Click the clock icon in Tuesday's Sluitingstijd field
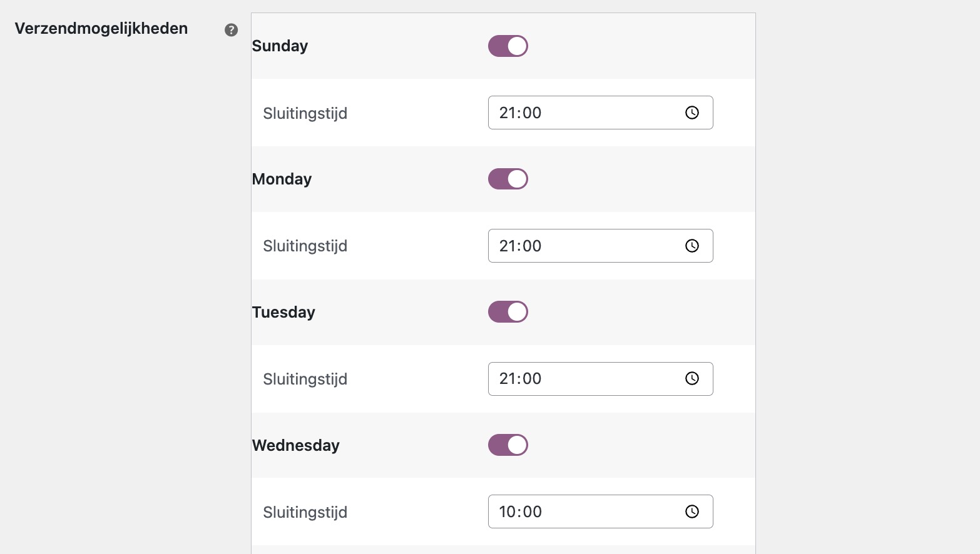The height and width of the screenshot is (554, 980). coord(692,378)
